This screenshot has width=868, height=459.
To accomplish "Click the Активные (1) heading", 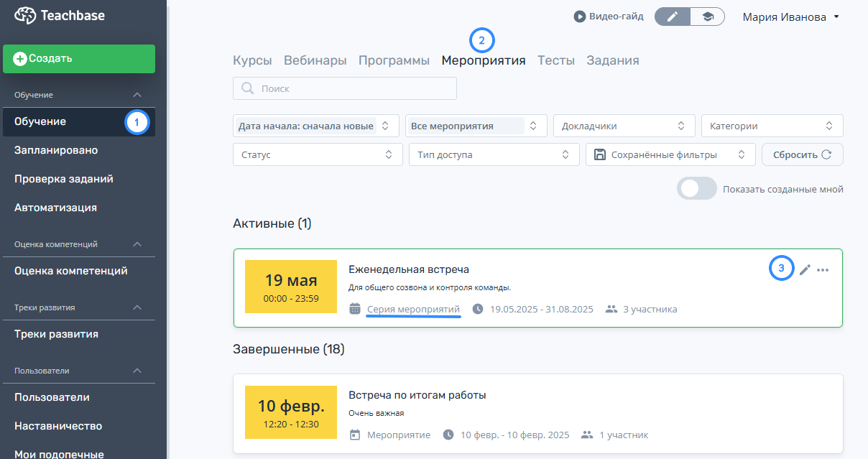I will (x=272, y=224).
